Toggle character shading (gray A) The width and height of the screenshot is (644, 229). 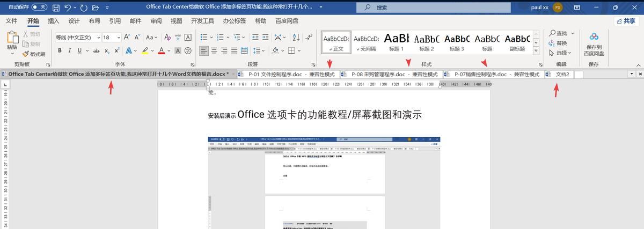click(x=178, y=50)
